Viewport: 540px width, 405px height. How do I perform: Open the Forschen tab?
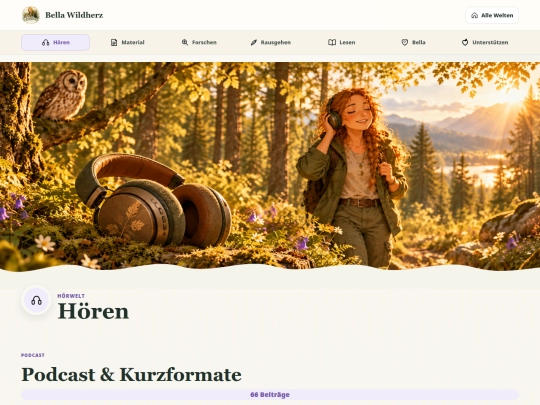[x=199, y=42]
